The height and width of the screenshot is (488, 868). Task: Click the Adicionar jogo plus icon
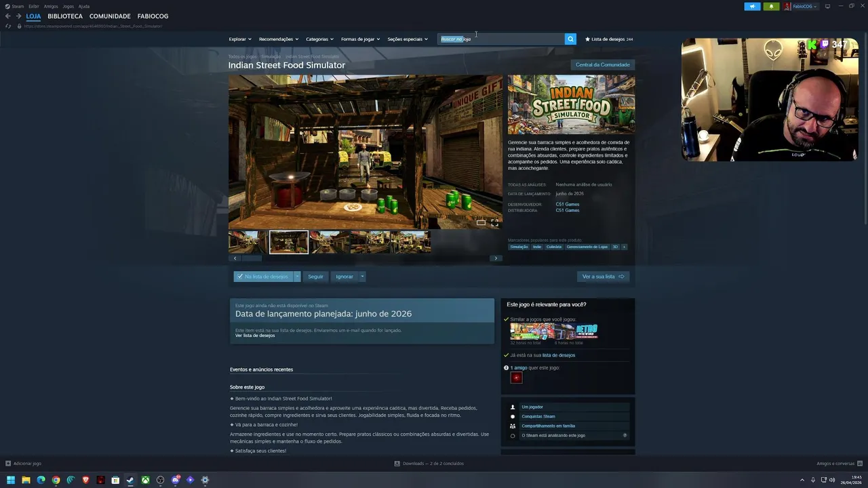8,464
